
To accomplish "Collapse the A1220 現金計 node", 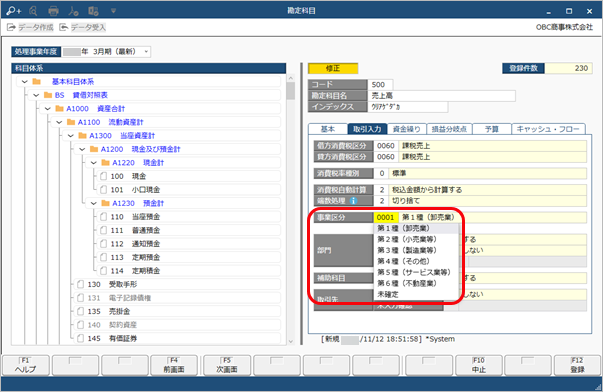I will click(94, 163).
